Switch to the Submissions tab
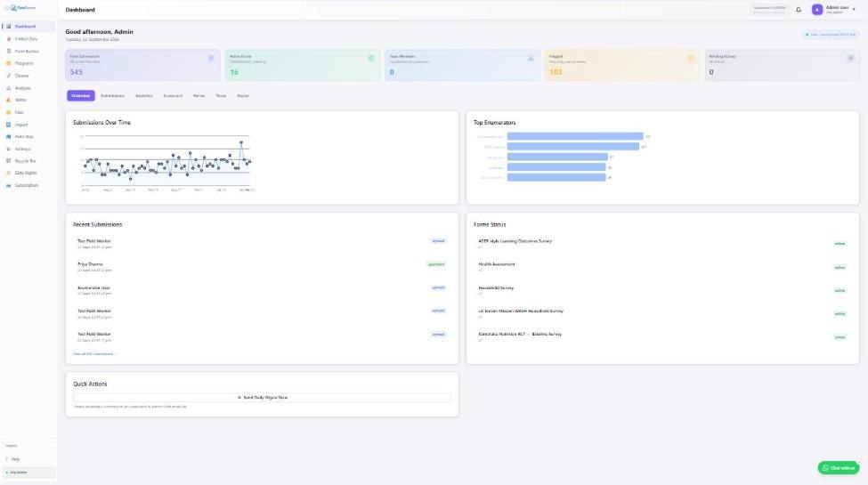868x485 pixels. point(112,96)
